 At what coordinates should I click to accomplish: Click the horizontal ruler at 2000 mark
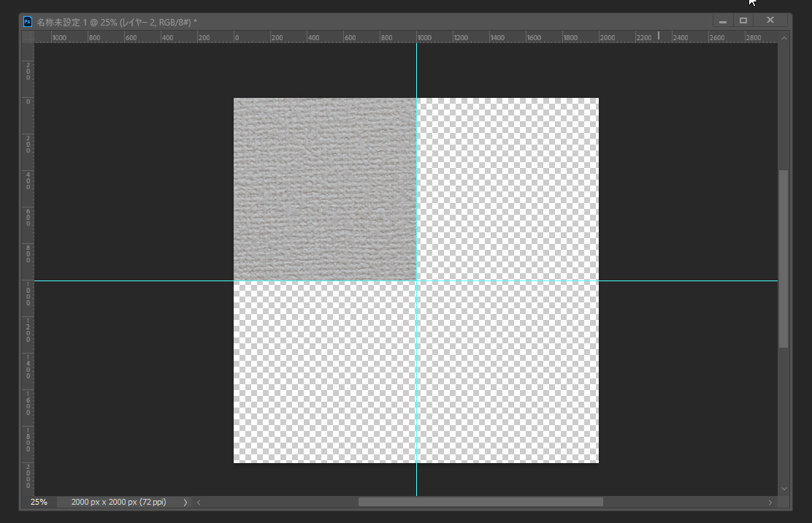(x=607, y=37)
